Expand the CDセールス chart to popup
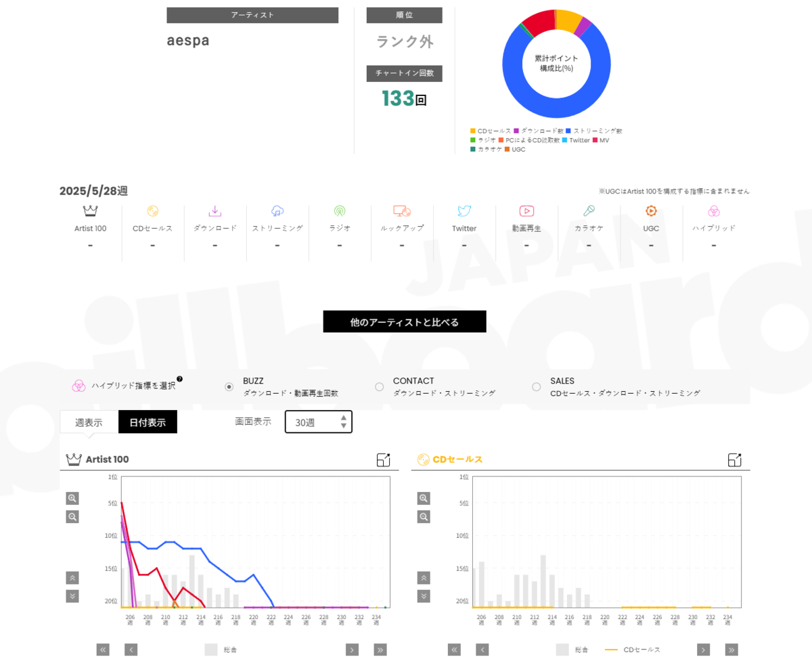The width and height of the screenshot is (812, 657). pos(735,460)
